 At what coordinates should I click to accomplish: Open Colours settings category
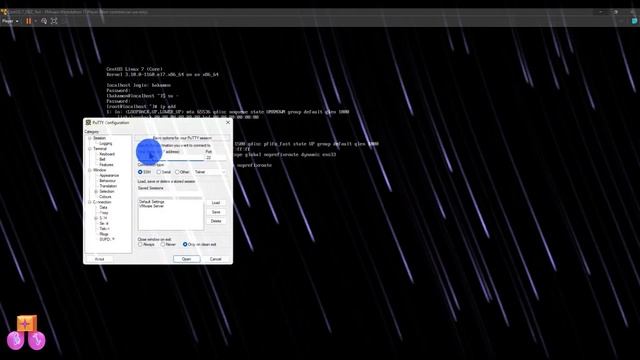pos(105,197)
